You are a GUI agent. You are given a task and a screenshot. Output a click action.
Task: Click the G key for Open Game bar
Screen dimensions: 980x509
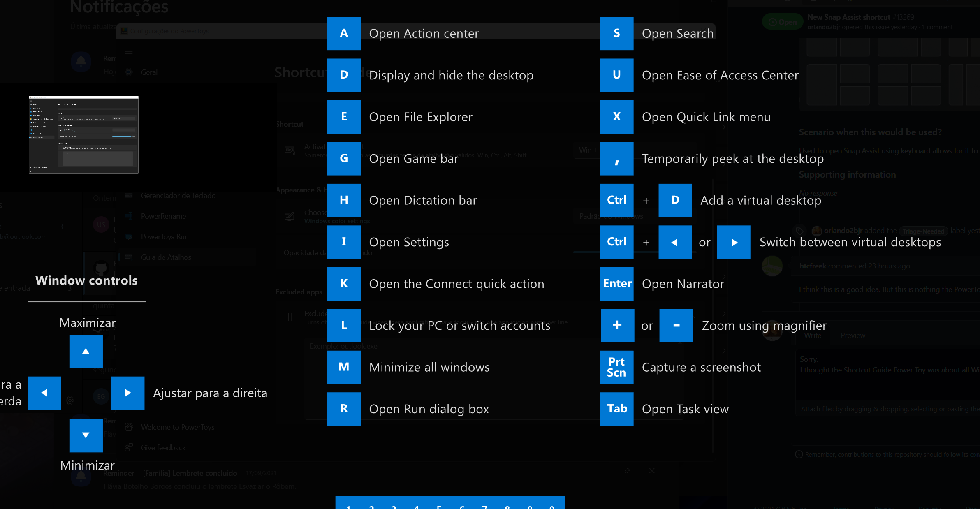click(344, 159)
